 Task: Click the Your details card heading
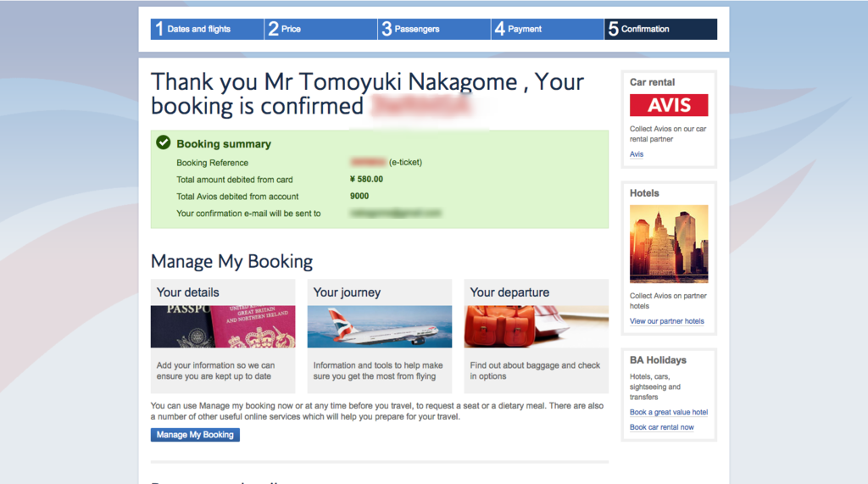click(x=187, y=292)
